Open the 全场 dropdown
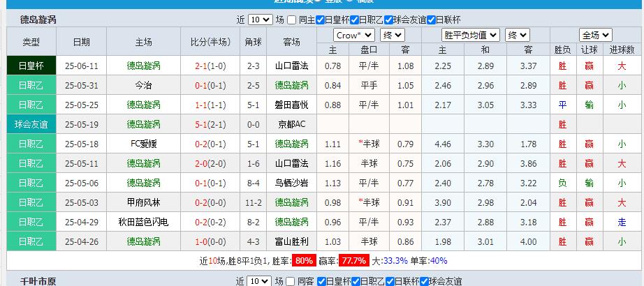This screenshot has height=286, width=644. [x=595, y=35]
